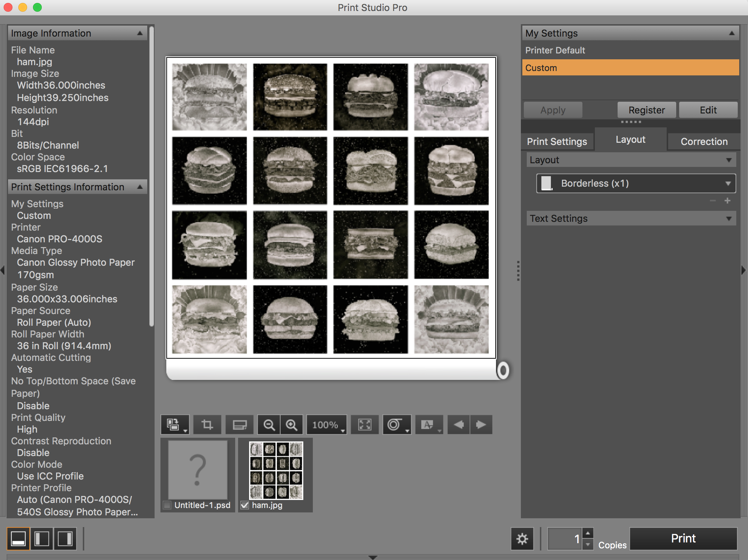Click the fit to window icon
Screen dimensions: 748x560
(365, 425)
